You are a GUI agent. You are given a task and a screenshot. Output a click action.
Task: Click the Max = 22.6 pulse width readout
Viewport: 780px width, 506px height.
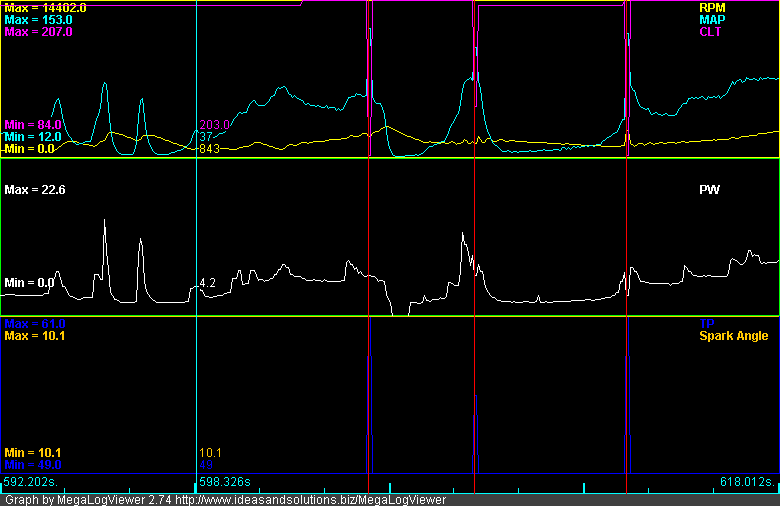[34, 189]
